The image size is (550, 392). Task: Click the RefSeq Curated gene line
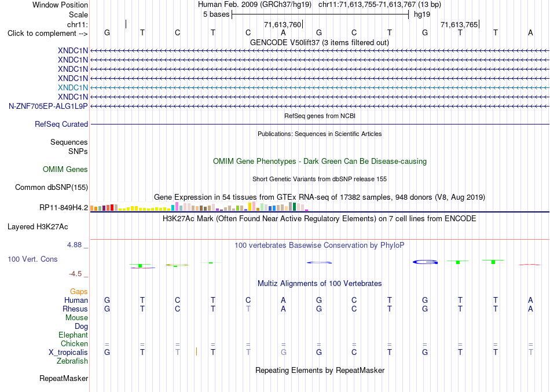(320, 124)
